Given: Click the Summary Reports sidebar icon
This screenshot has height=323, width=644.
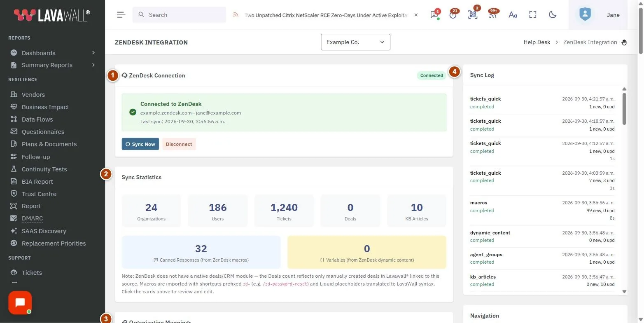Looking at the screenshot, I should tap(14, 65).
